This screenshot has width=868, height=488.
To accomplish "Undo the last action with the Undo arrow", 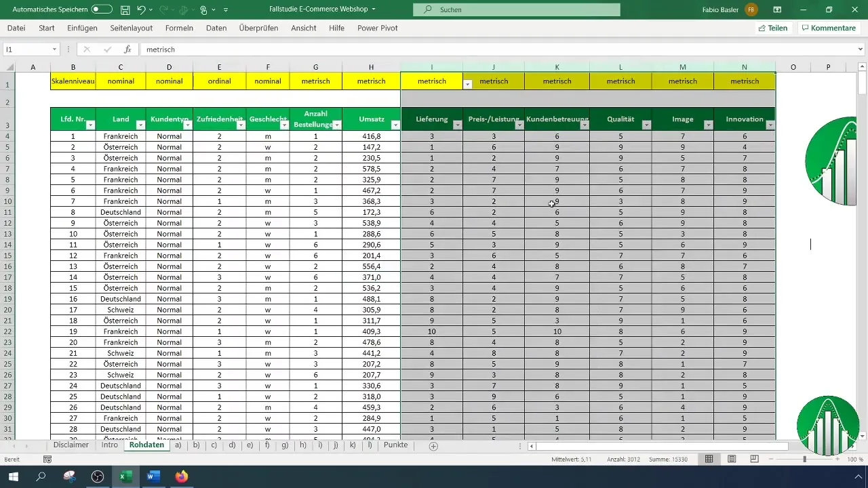I will click(141, 9).
